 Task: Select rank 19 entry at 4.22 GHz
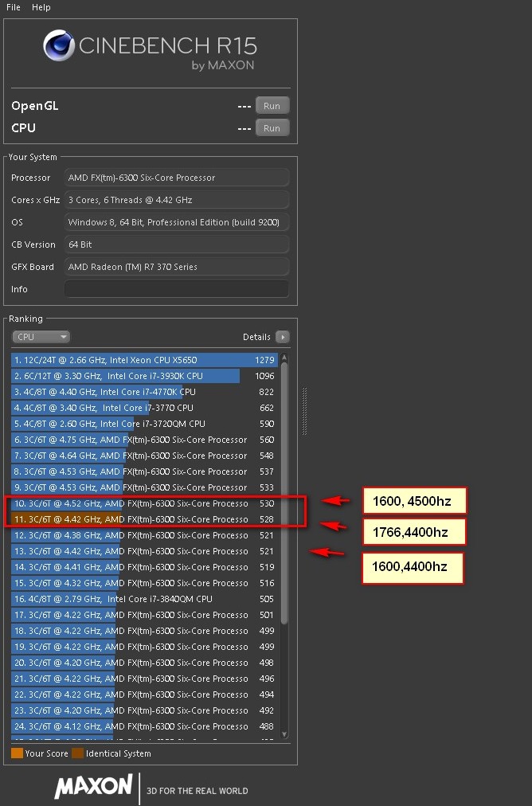[144, 647]
